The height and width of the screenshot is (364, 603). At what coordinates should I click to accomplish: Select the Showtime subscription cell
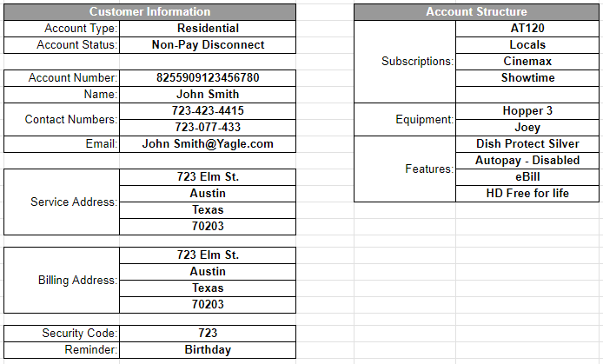point(527,78)
